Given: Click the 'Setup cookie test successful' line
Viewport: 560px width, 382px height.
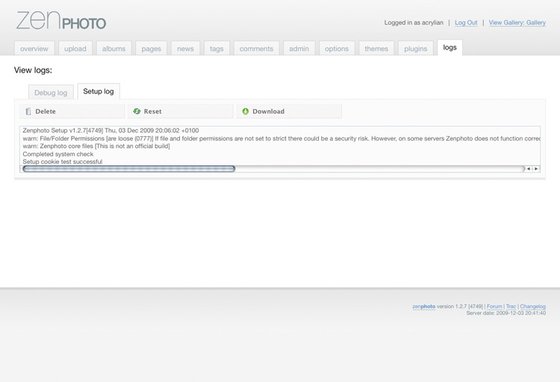Looking at the screenshot, I should point(62,162).
